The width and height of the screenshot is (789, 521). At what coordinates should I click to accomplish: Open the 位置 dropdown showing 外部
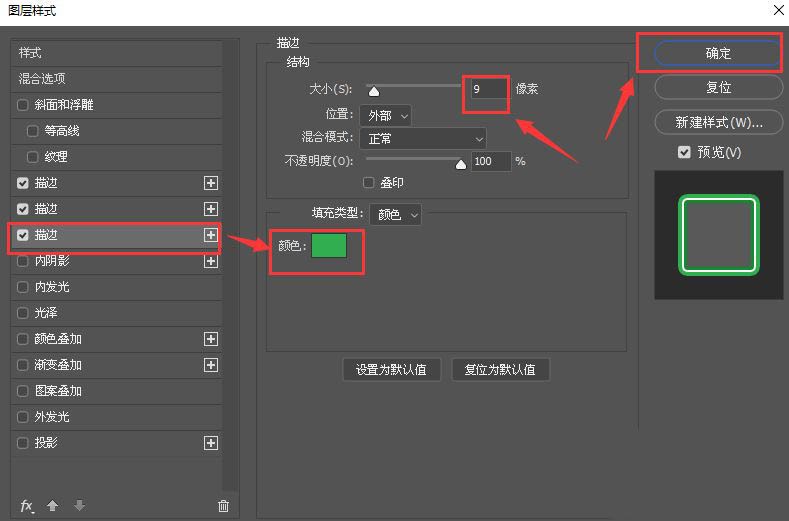[384, 115]
